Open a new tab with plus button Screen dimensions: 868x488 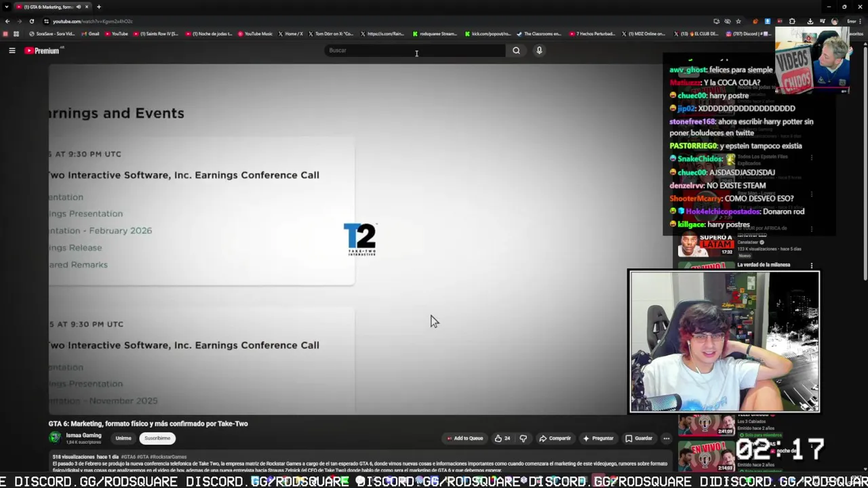[99, 7]
